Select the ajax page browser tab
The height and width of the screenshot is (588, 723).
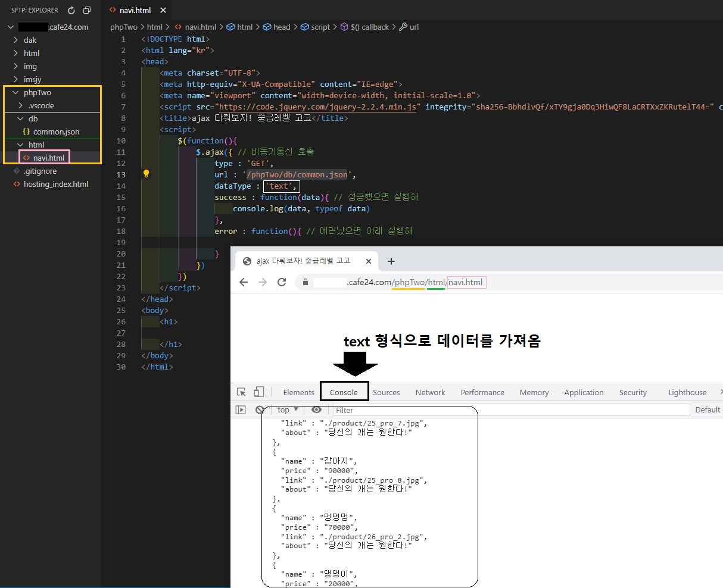pos(307,261)
